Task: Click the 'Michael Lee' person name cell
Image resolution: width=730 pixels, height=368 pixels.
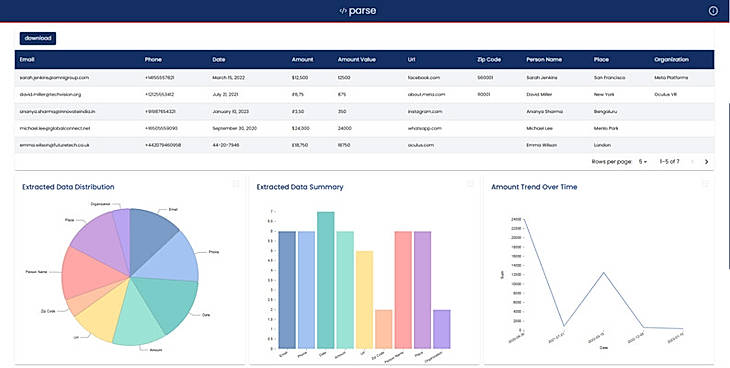Action: point(539,128)
